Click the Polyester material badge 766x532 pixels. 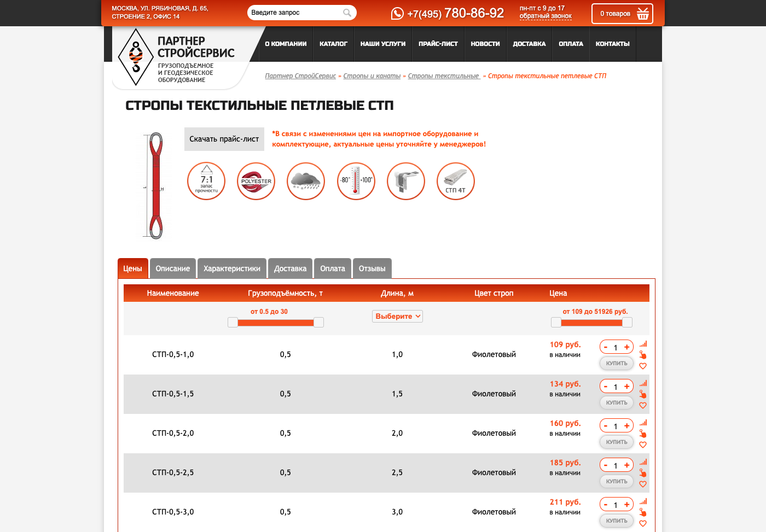256,182
